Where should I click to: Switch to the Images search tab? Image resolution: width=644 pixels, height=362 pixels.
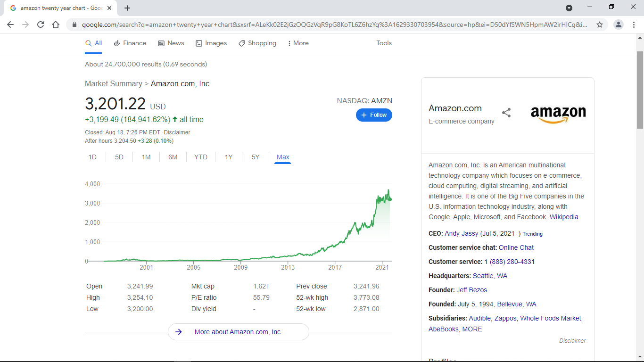coord(211,43)
